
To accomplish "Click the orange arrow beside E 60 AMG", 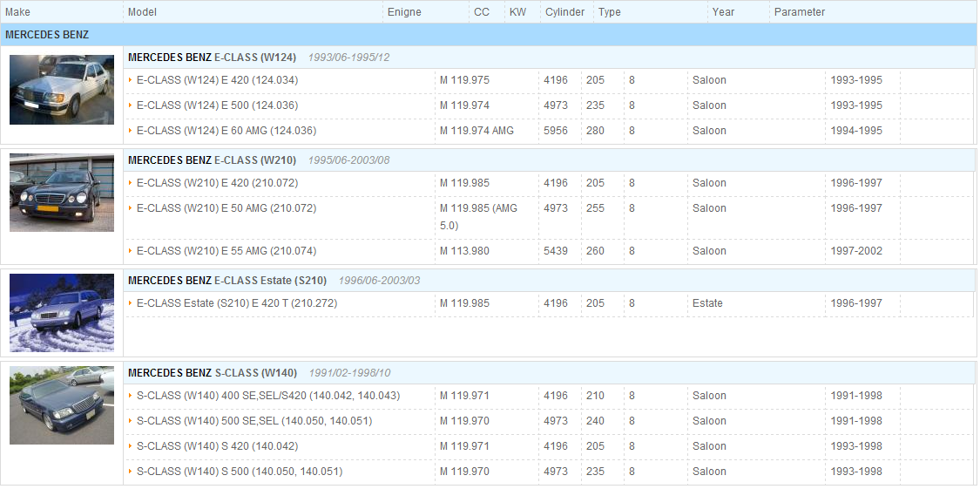I will click(x=131, y=131).
